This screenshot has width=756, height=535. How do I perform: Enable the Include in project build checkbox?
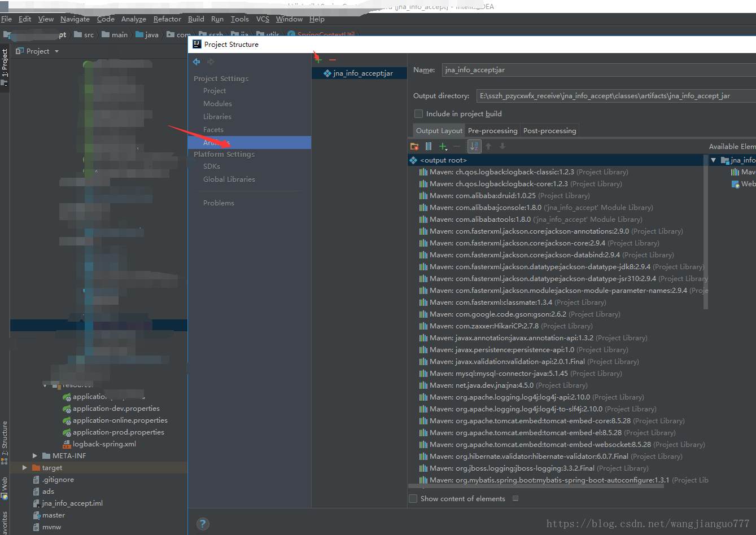coord(418,113)
